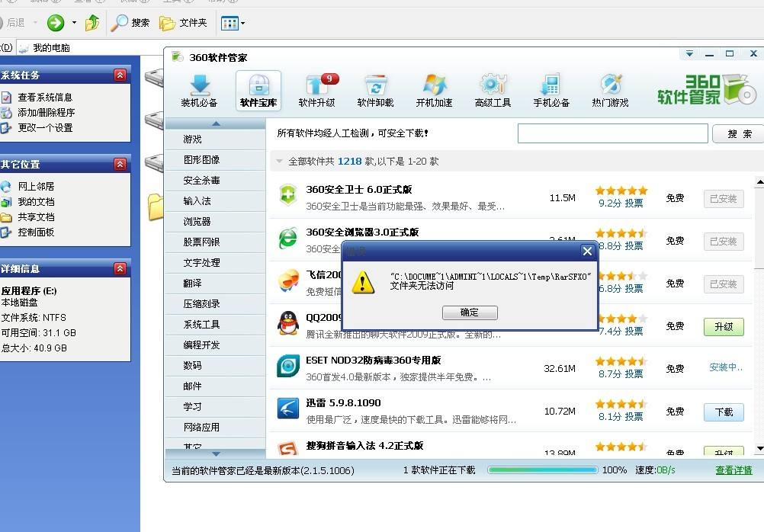Click software list scrollbar up arrow

(x=759, y=181)
